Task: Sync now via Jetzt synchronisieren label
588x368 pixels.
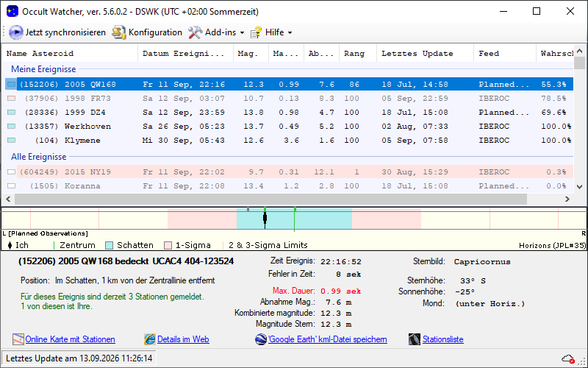Action: [x=65, y=32]
